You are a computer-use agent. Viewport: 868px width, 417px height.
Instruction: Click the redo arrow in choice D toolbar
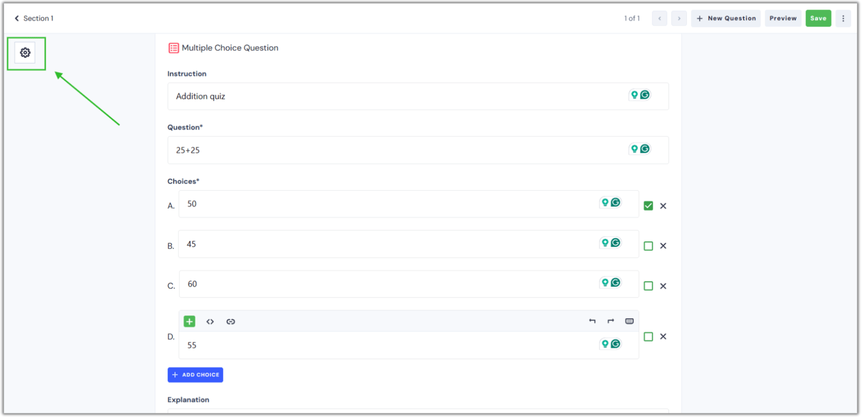coord(611,321)
